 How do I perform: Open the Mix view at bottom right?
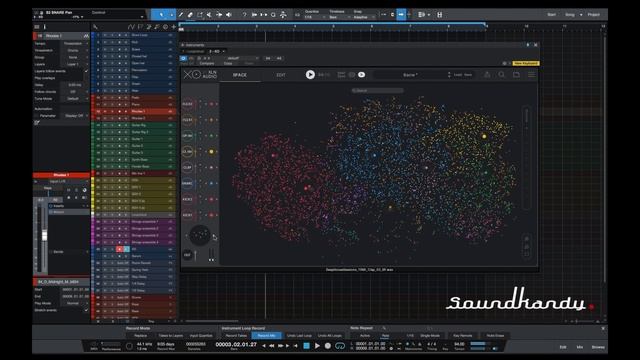point(580,347)
